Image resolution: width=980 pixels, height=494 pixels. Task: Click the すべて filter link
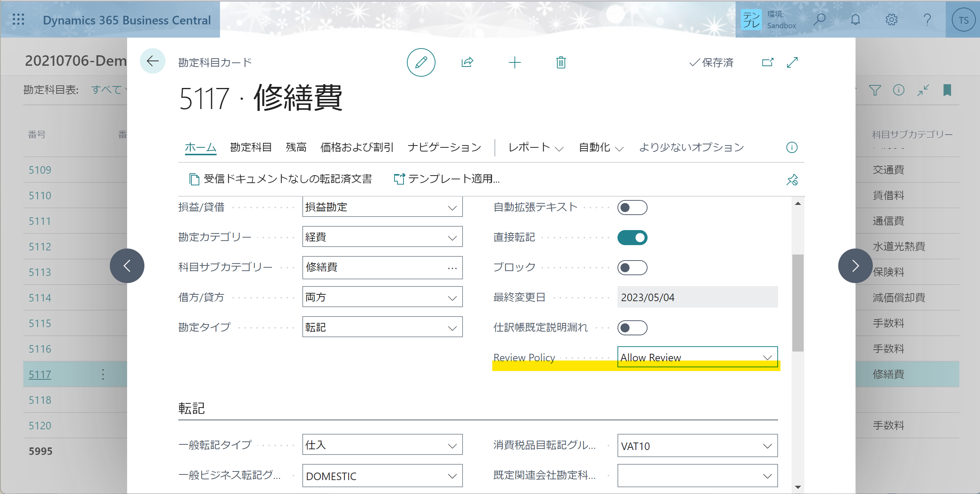tap(106, 90)
